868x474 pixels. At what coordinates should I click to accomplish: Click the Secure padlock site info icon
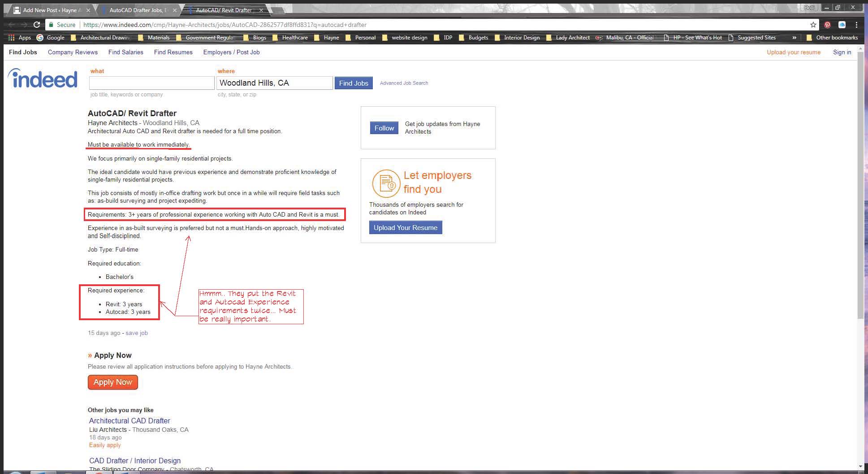click(51, 25)
